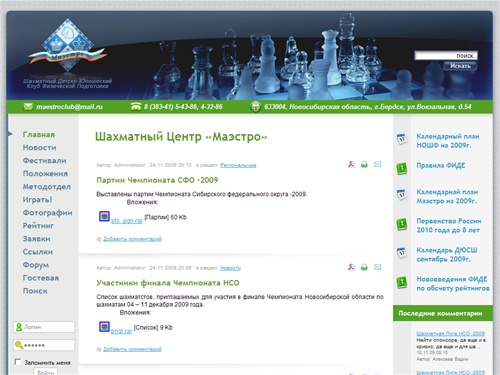Download the sfo_pgn.rar attachment
This screenshot has width=500, height=375.
point(127,221)
